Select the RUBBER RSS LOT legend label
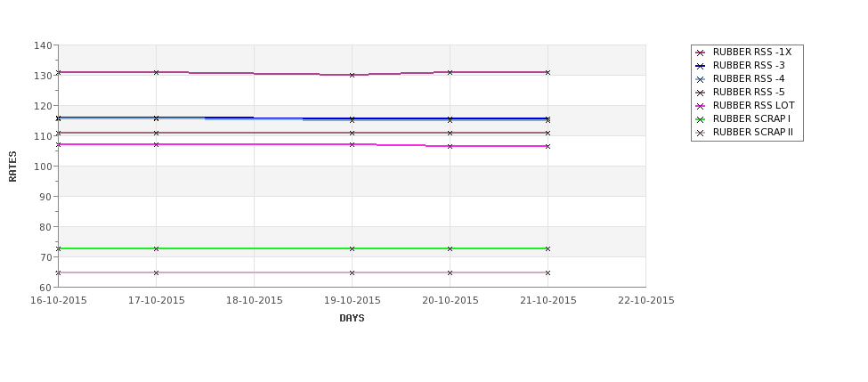Image resolution: width=868 pixels, height=382 pixels. click(753, 105)
